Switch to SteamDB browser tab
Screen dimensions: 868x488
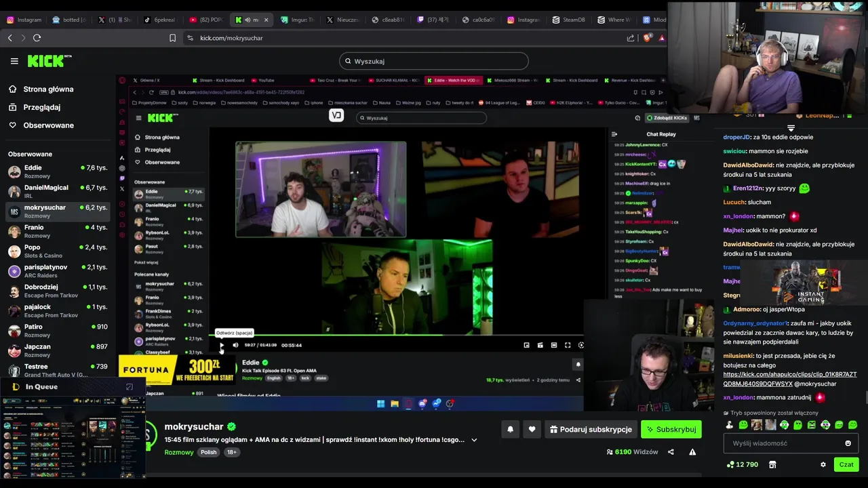click(x=569, y=20)
